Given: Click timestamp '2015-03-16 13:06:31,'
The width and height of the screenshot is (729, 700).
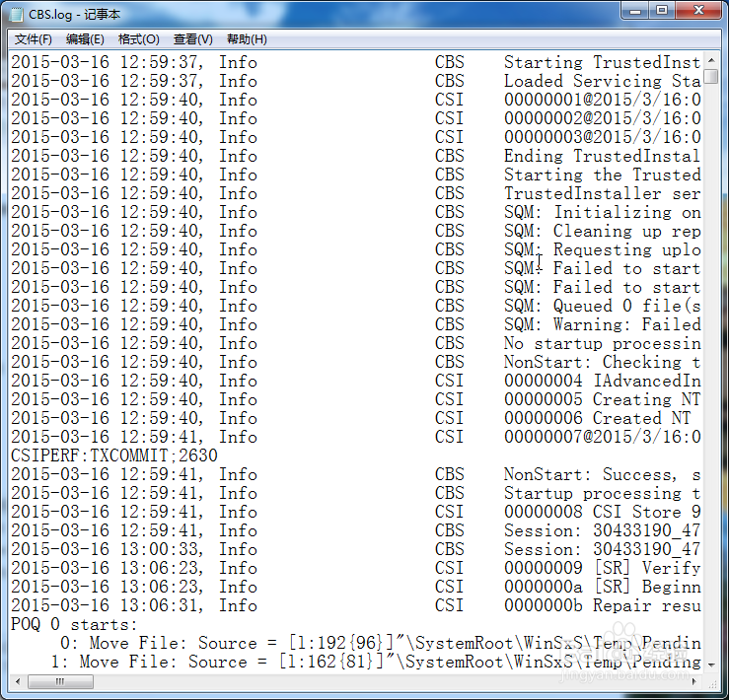Looking at the screenshot, I should (107, 605).
